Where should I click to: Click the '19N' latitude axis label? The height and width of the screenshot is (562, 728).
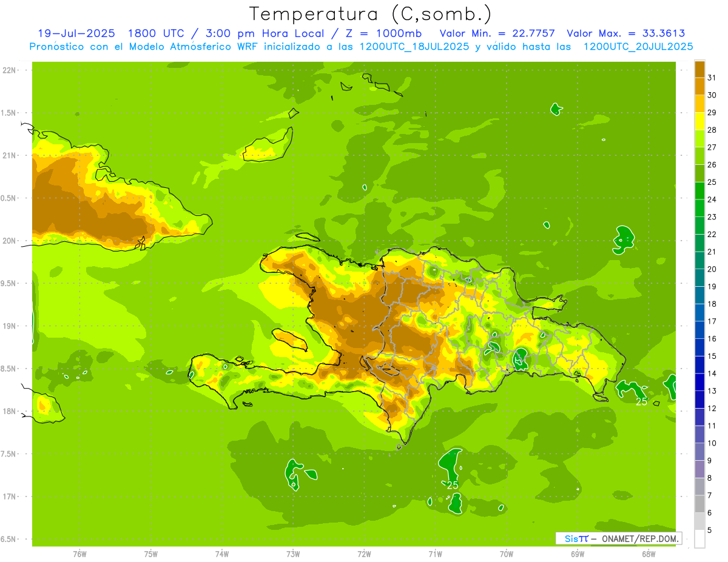coord(9,326)
